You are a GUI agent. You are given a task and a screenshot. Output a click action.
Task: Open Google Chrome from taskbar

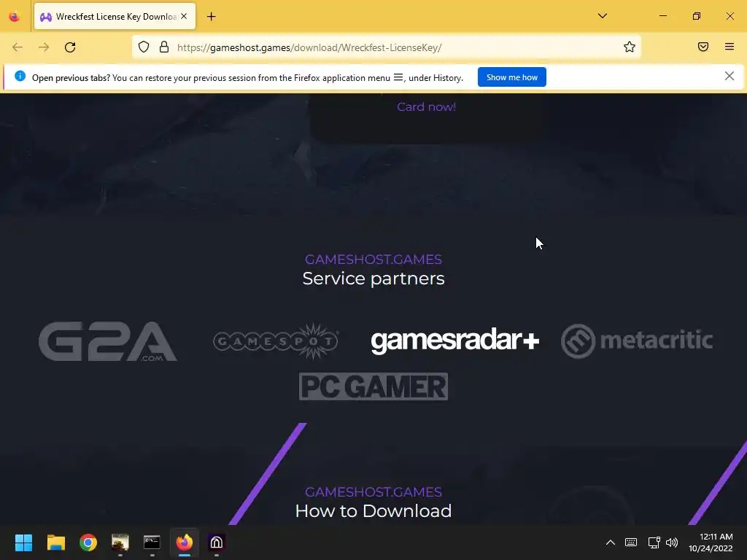pos(88,542)
